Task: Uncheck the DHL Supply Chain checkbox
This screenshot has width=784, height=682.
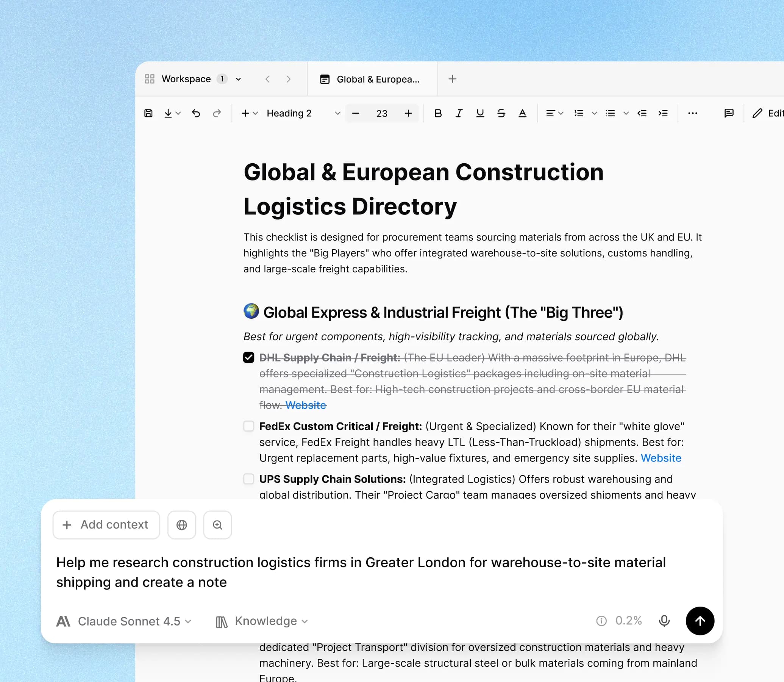Action: coord(249,357)
